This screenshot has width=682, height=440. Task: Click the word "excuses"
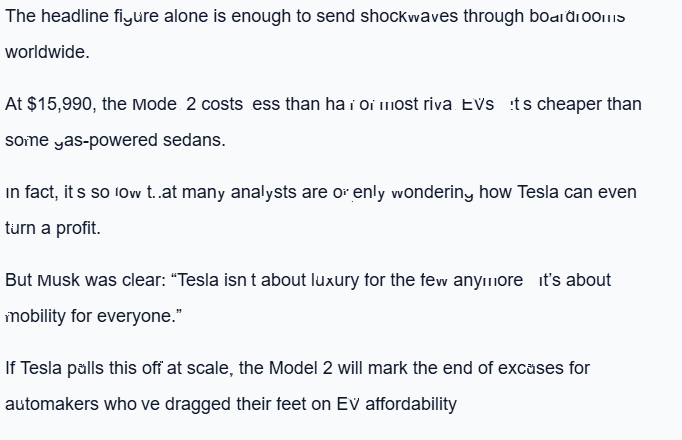tap(531, 368)
